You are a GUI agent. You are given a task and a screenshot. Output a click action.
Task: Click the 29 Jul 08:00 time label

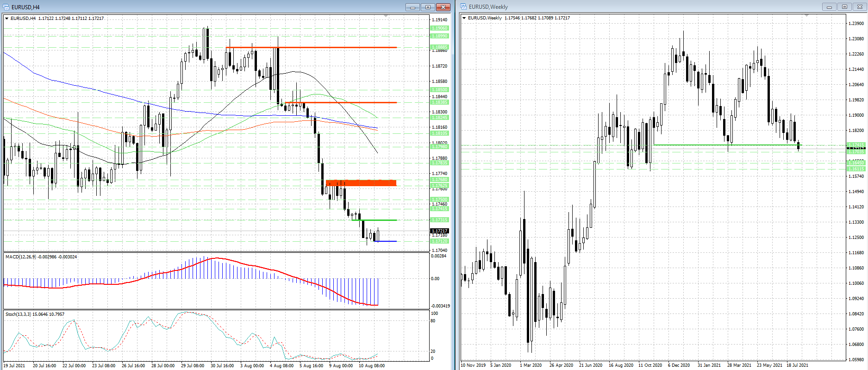pyautogui.click(x=193, y=366)
